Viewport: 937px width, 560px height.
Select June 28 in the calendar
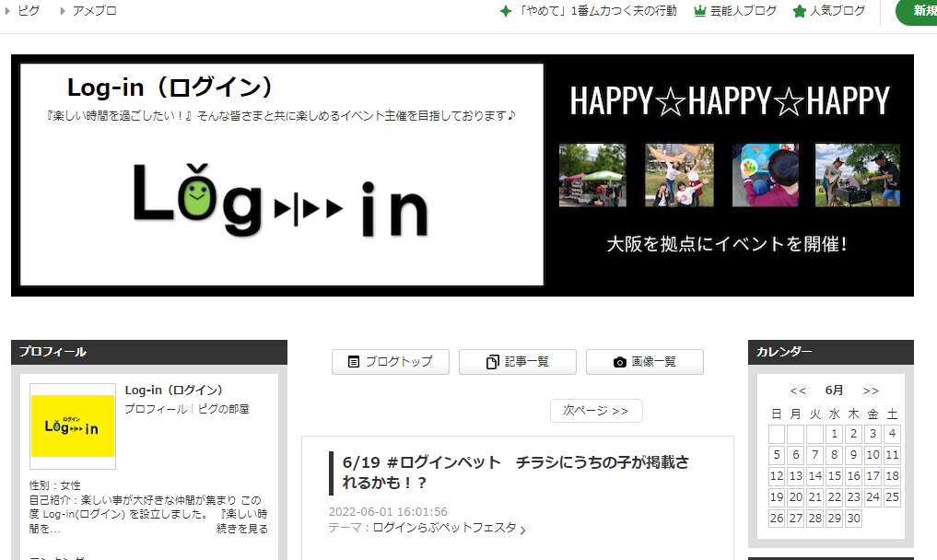click(815, 519)
